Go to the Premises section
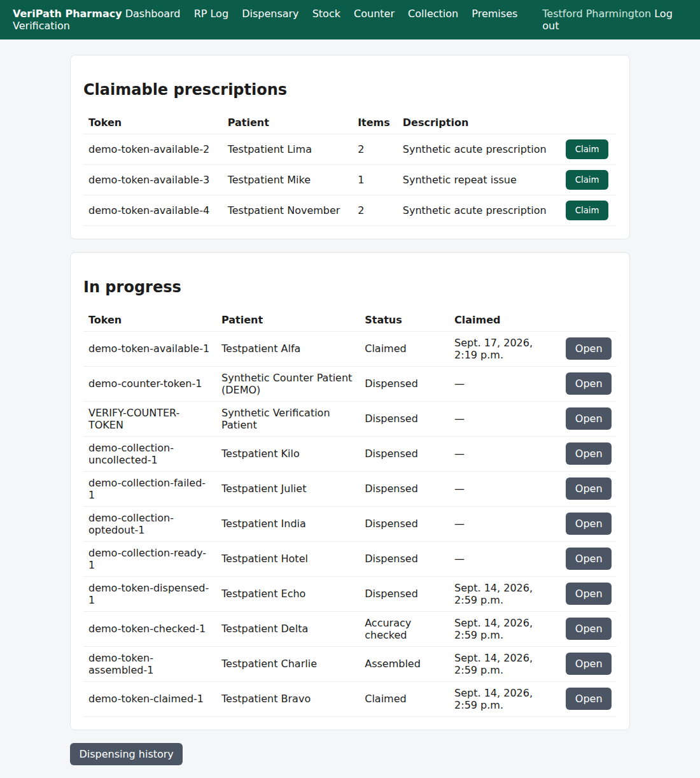 [494, 13]
